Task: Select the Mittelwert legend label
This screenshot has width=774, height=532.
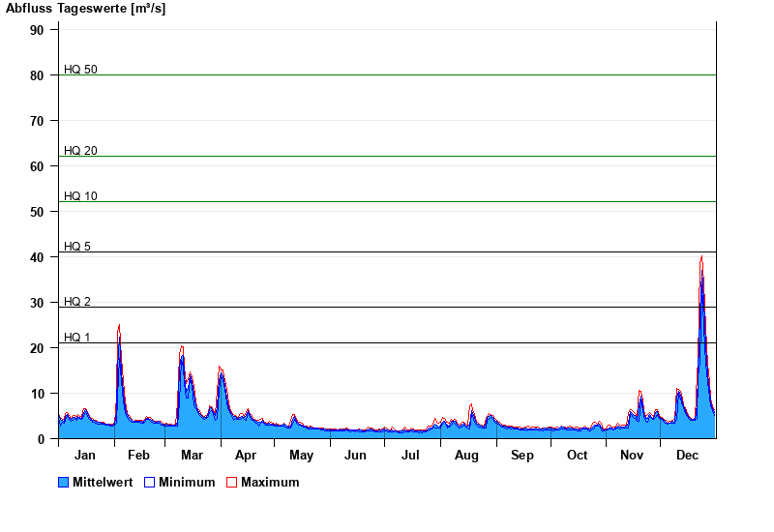Action: pyautogui.click(x=103, y=482)
